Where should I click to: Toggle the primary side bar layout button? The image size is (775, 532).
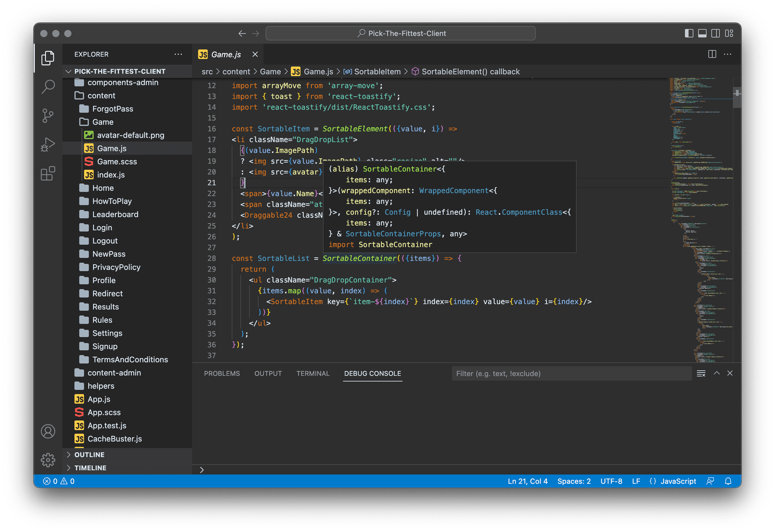689,33
